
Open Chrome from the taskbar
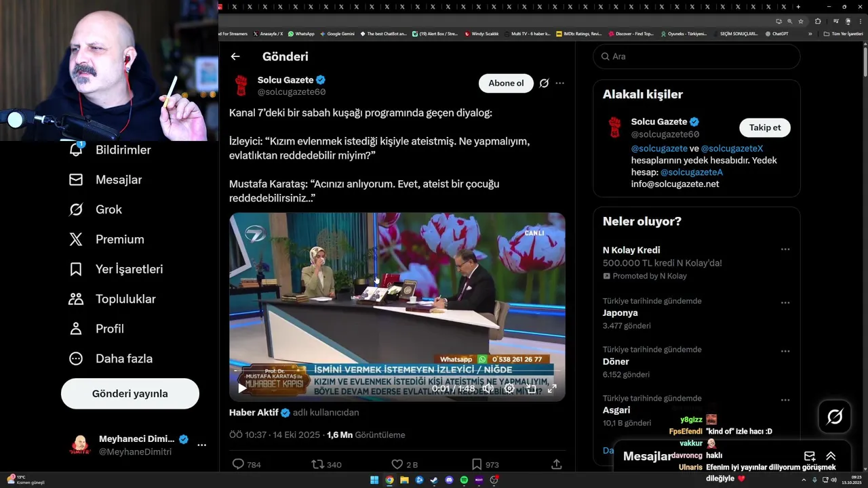pyautogui.click(x=389, y=480)
